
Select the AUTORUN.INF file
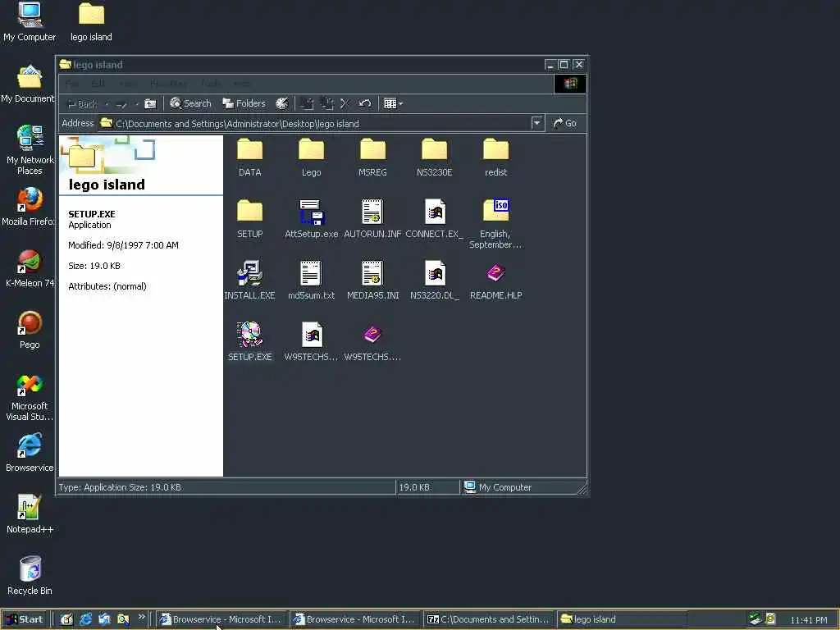coord(372,218)
